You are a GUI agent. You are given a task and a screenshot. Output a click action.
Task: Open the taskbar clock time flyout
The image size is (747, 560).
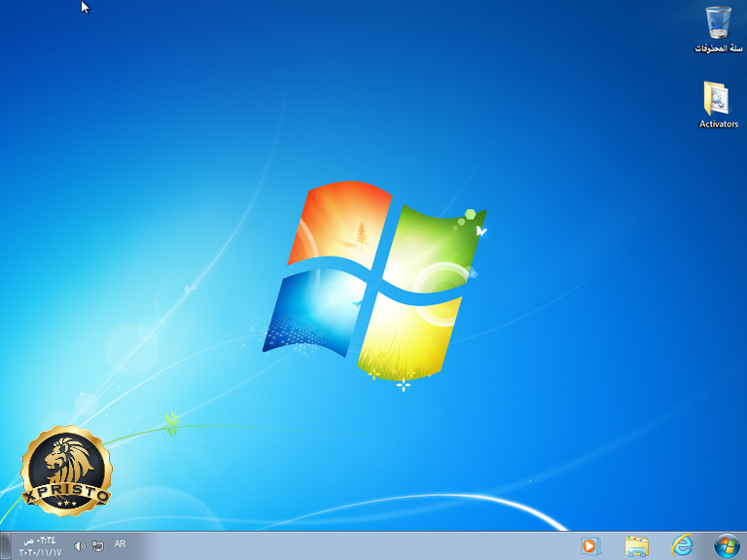click(x=40, y=541)
